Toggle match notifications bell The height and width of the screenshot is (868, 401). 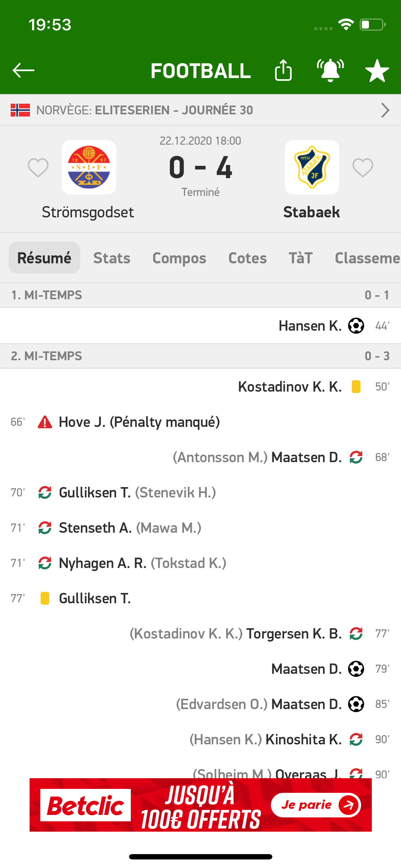point(330,70)
